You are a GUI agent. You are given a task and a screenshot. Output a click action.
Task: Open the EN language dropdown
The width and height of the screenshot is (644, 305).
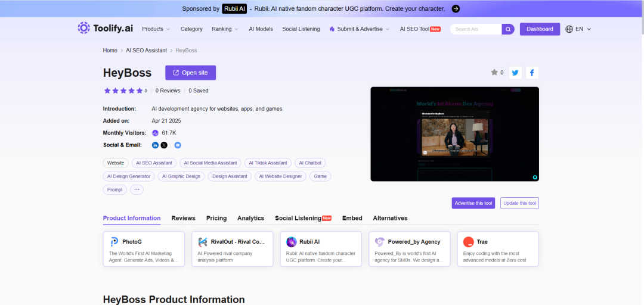pos(583,29)
